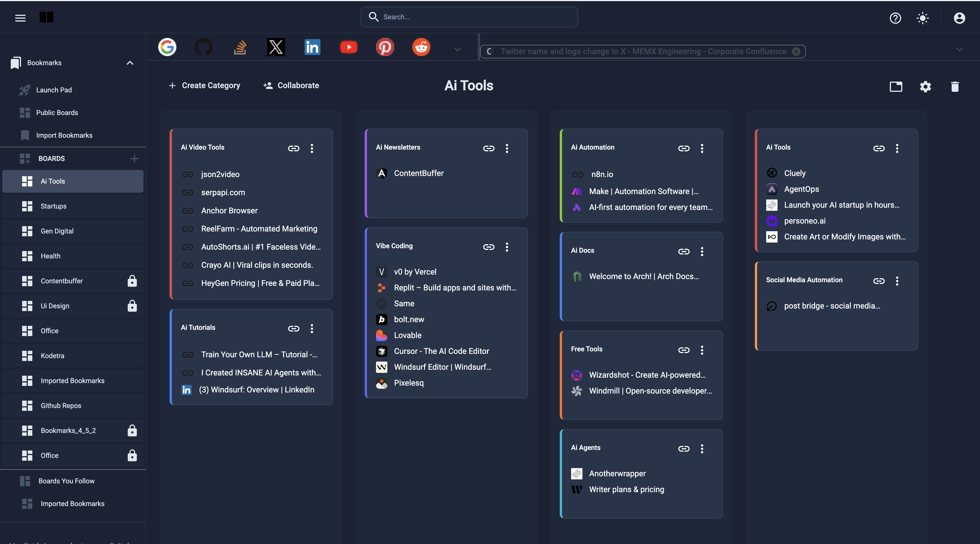This screenshot has height=544, width=980.
Task: Open more options on Ai Tutorials card
Action: click(312, 328)
